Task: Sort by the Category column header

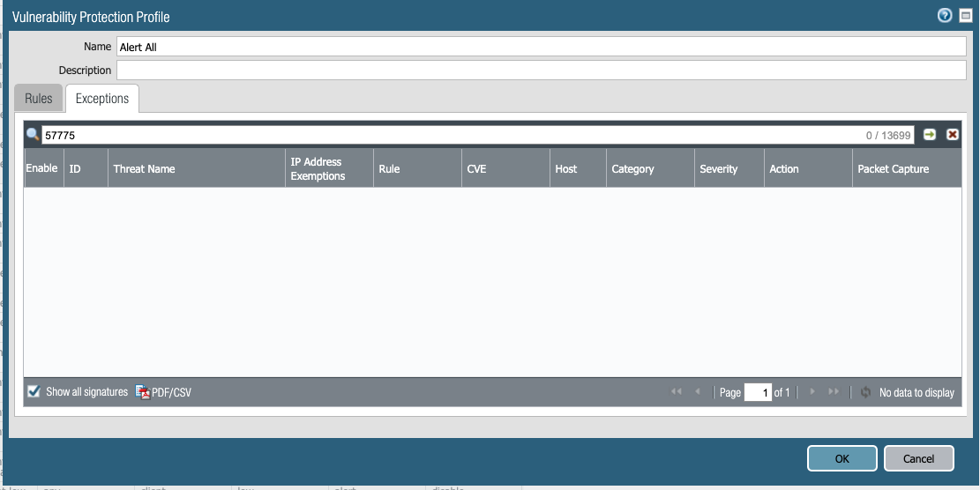Action: pos(650,168)
